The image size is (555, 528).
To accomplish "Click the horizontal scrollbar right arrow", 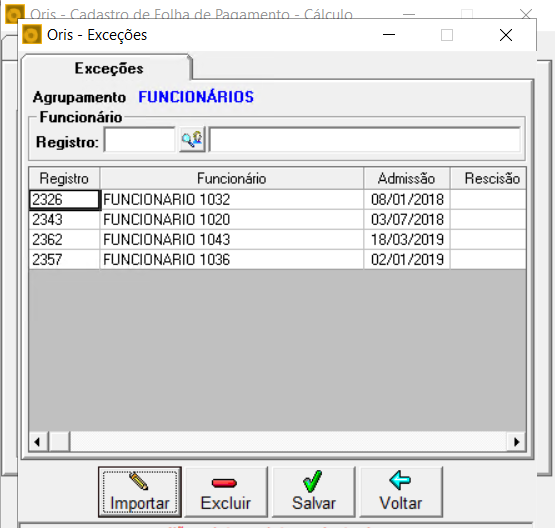I will point(516,441).
